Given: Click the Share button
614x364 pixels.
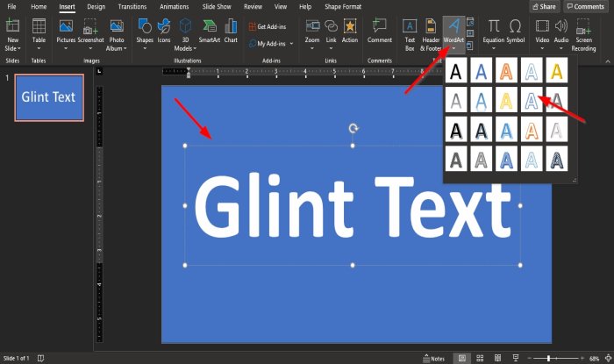Looking at the screenshot, I should point(544,6).
